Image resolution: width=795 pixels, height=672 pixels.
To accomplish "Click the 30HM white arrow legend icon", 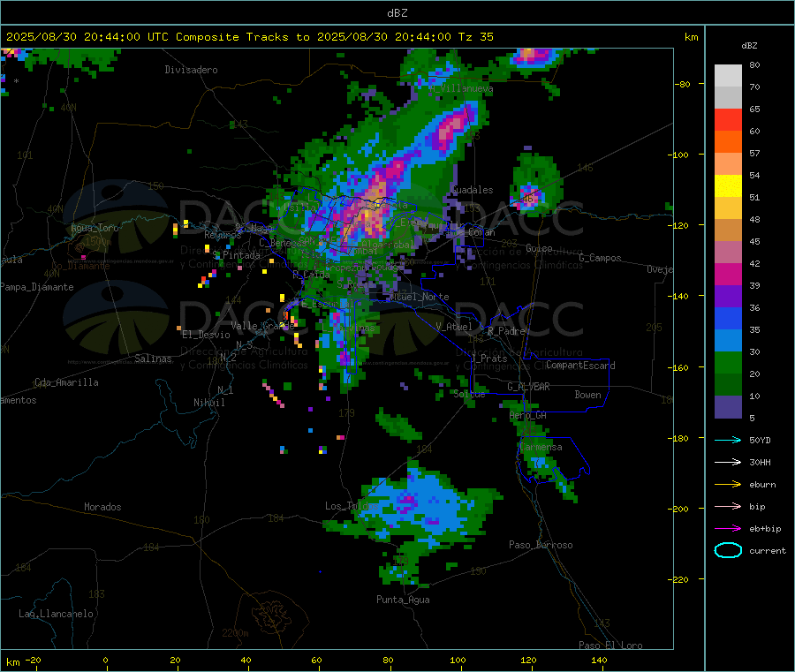I will (728, 462).
